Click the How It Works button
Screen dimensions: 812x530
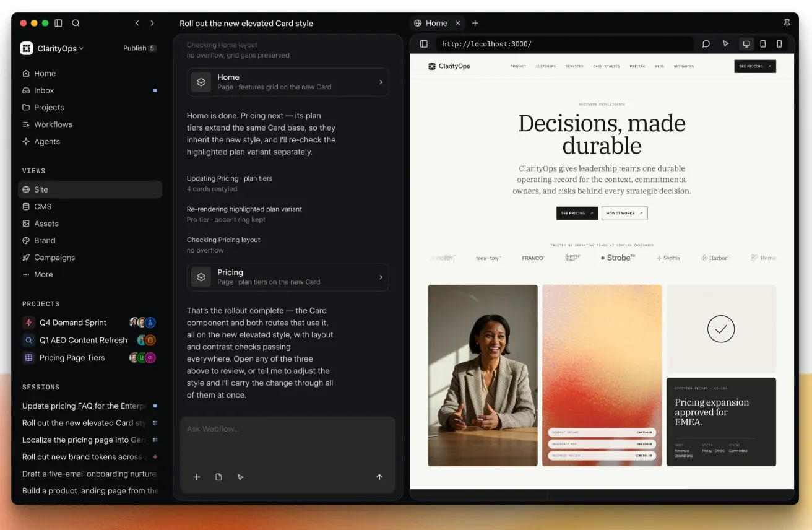click(x=624, y=213)
